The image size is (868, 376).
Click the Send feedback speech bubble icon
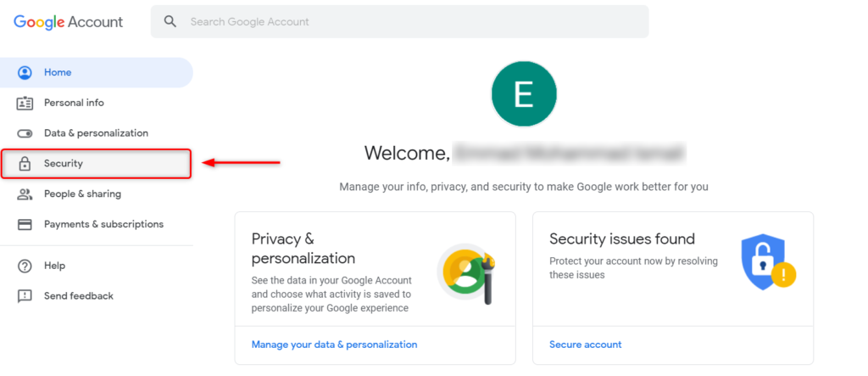point(25,296)
